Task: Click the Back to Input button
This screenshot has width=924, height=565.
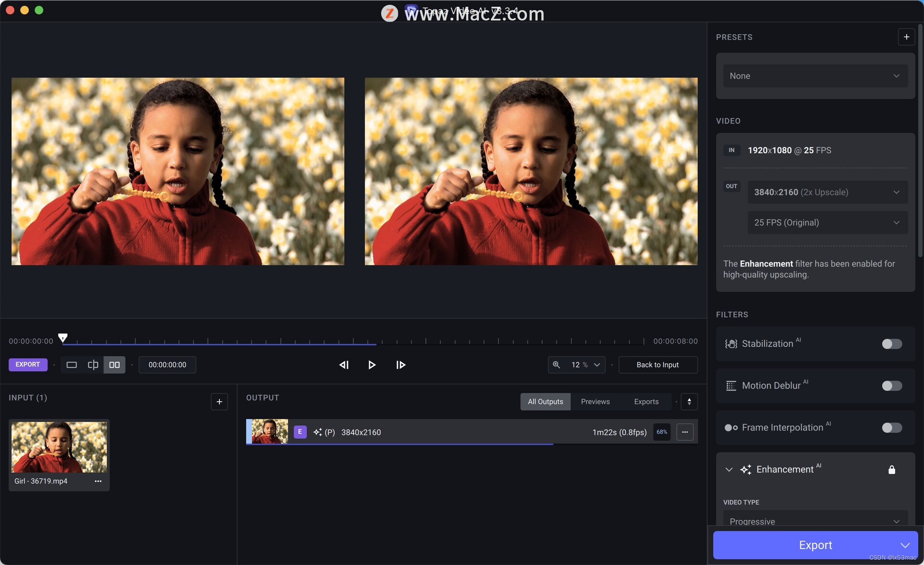Action: tap(657, 365)
